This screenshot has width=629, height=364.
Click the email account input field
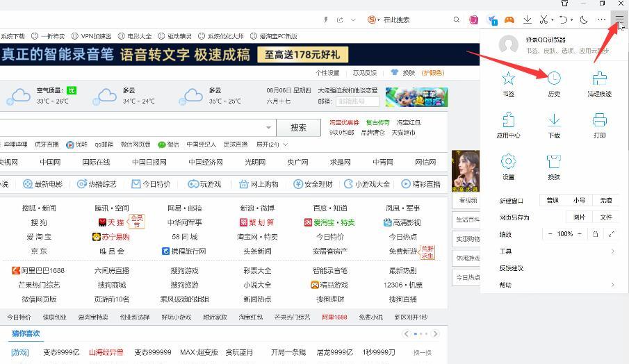[x=357, y=101]
